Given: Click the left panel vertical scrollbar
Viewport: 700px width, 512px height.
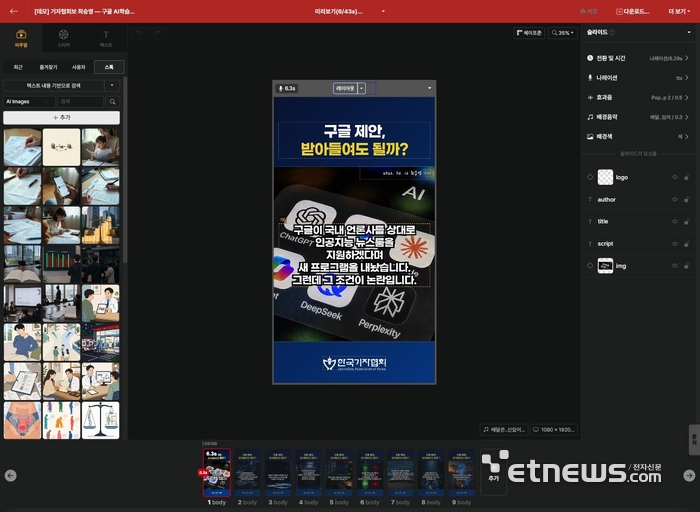Looking at the screenshot, I should [x=125, y=170].
